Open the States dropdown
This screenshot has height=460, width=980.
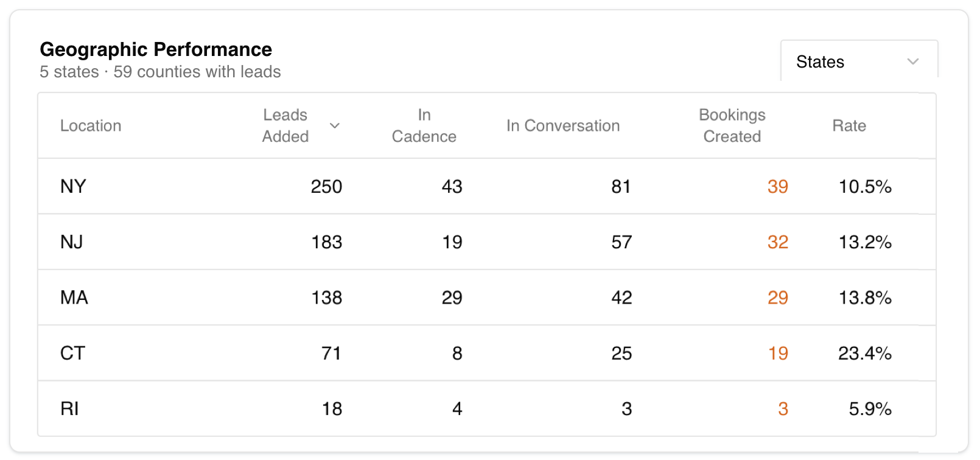click(858, 61)
